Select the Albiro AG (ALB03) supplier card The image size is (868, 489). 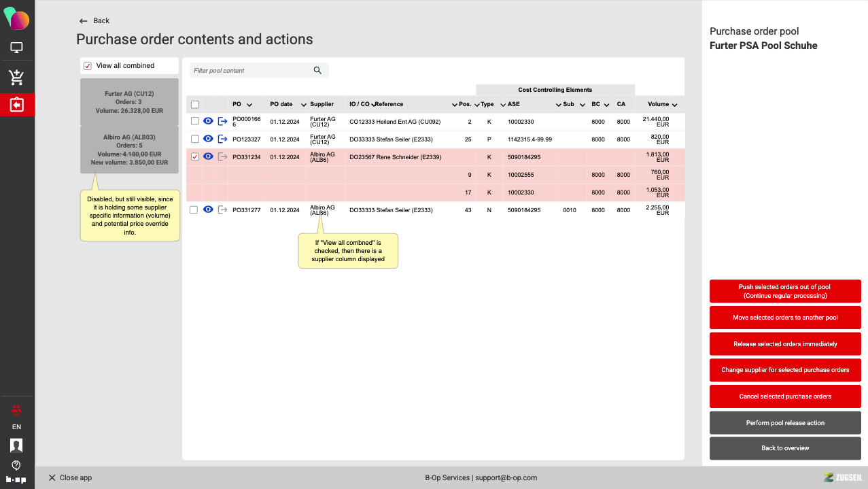click(129, 150)
